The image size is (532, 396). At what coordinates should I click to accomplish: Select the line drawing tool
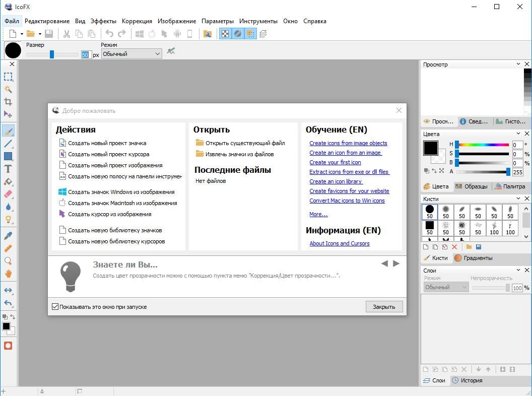pos(8,144)
